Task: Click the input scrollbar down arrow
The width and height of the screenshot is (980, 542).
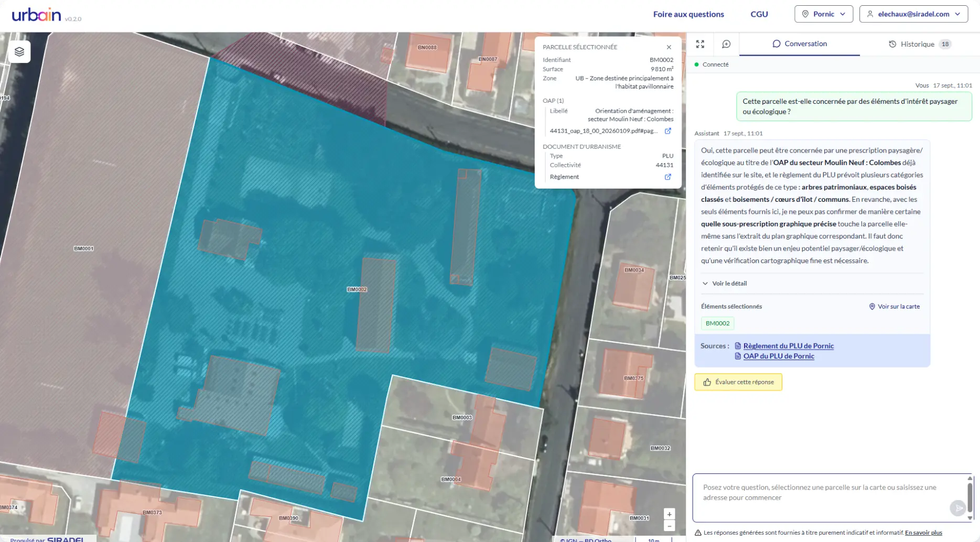Action: [970, 518]
